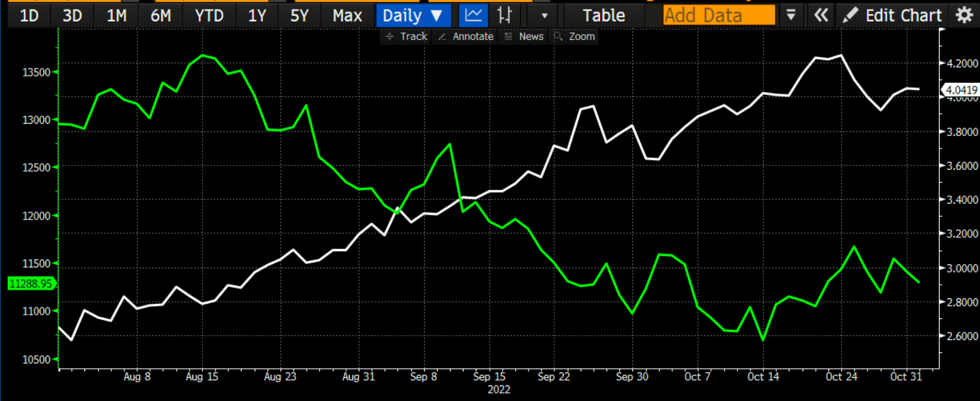Click the 3.0000 right axis label
980x401 pixels.
[962, 268]
